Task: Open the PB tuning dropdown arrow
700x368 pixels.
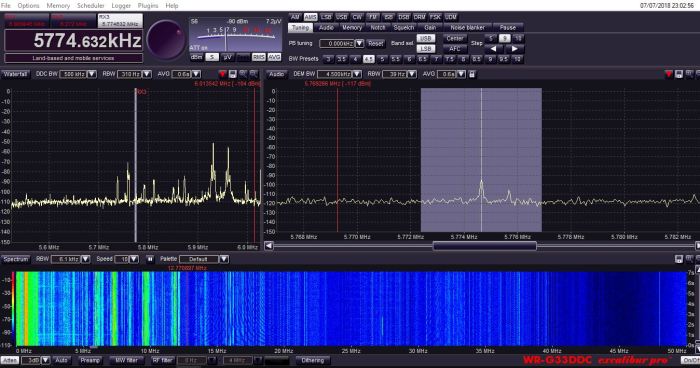Action: (359, 43)
